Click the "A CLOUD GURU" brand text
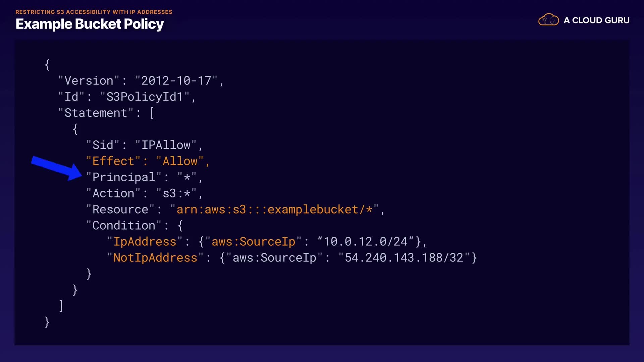The image size is (644, 362). coord(596,20)
